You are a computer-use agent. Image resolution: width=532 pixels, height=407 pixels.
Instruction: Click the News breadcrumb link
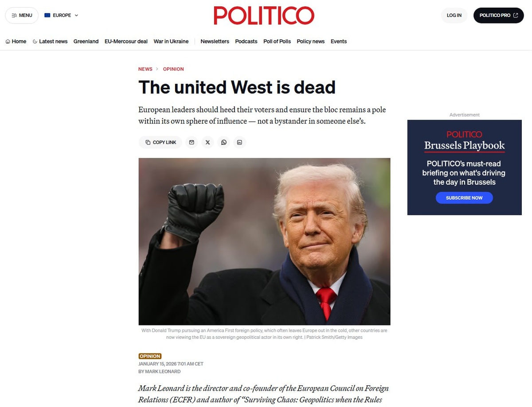pos(145,69)
